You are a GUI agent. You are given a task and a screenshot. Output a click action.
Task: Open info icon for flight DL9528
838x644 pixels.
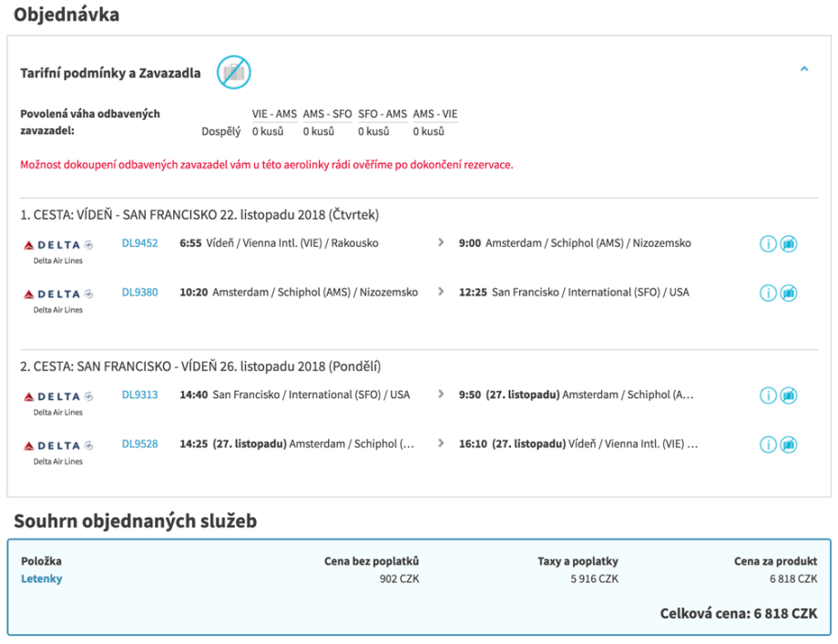point(768,445)
